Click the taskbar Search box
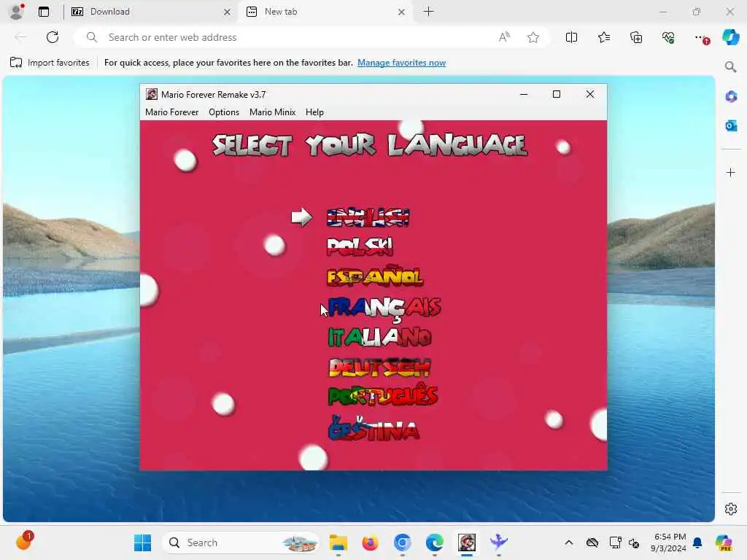This screenshot has height=560, width=747. pos(241,542)
